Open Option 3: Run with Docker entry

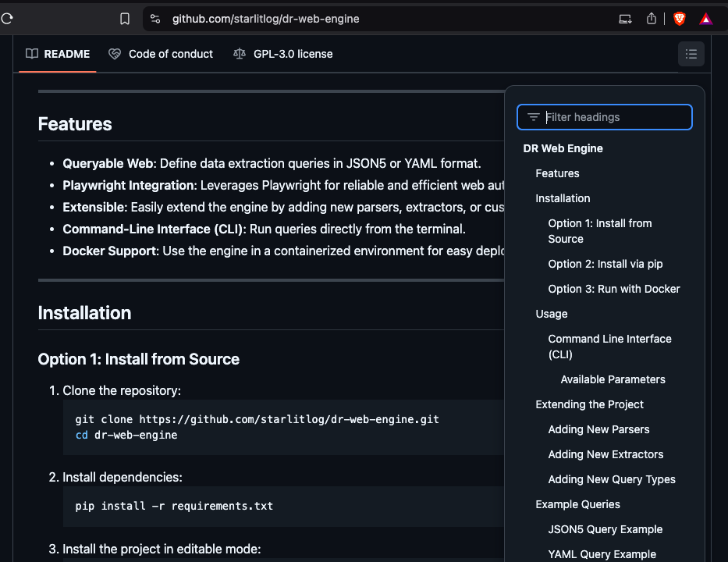614,289
